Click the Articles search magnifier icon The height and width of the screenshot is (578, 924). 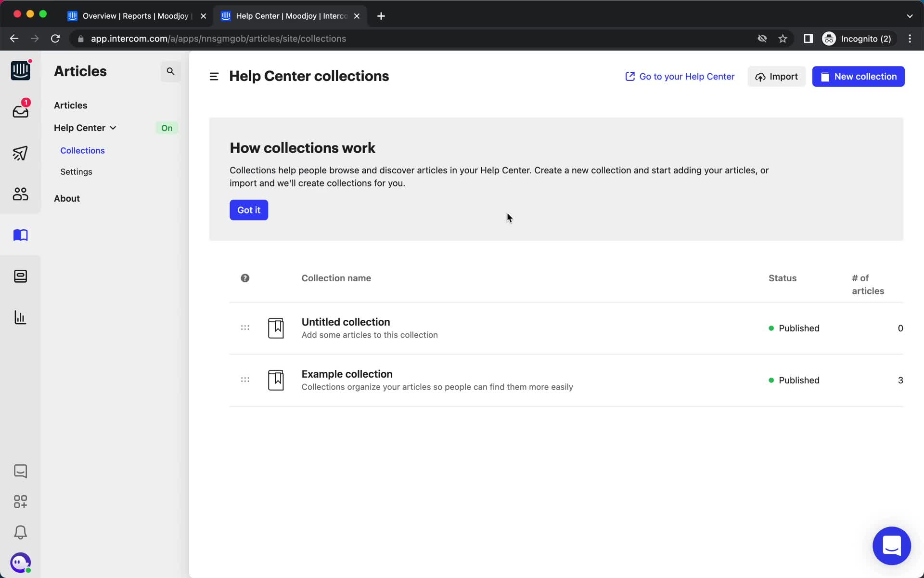pos(170,71)
